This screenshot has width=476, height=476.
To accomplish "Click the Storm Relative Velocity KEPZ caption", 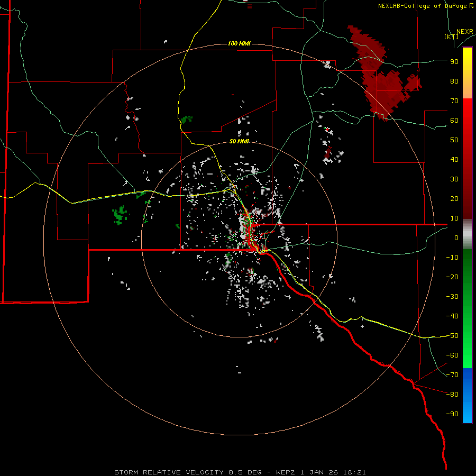I will [240, 472].
